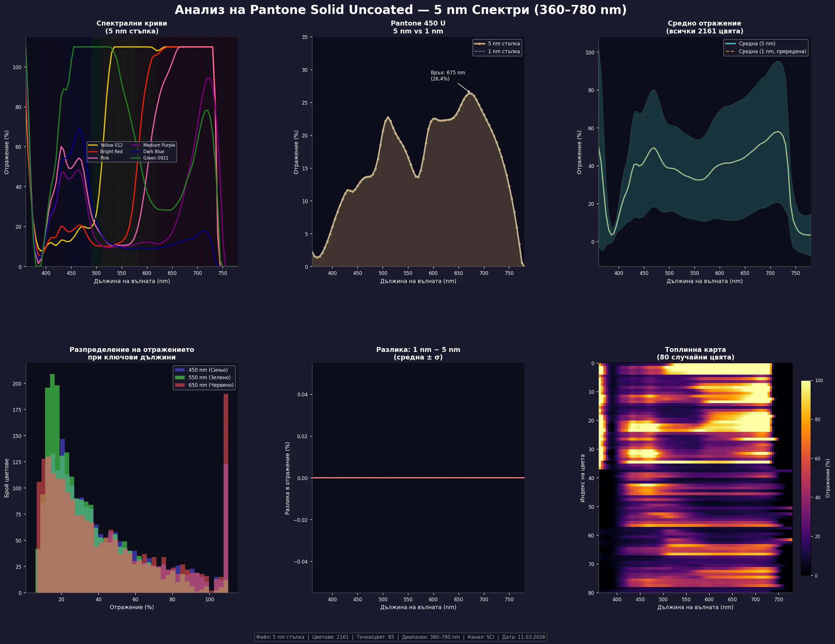Click the colorbar's vertical "Отражение (%)" label
This screenshot has width=835, height=644.
point(828,478)
